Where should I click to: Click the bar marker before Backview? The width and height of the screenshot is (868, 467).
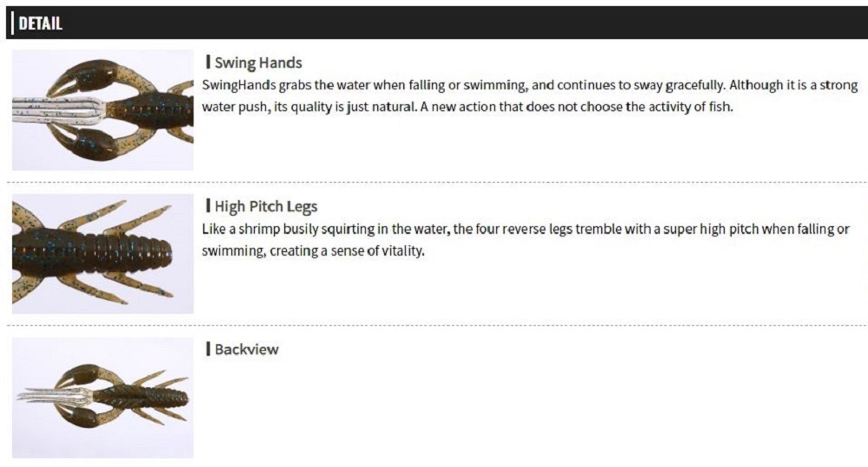tap(208, 349)
